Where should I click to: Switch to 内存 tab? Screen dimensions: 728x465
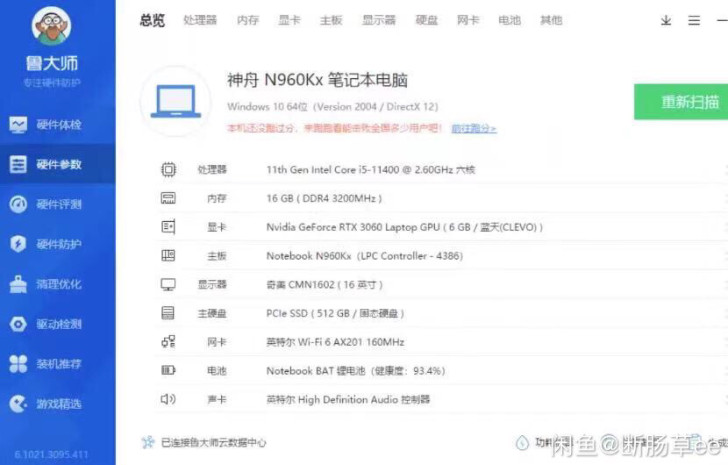click(248, 20)
